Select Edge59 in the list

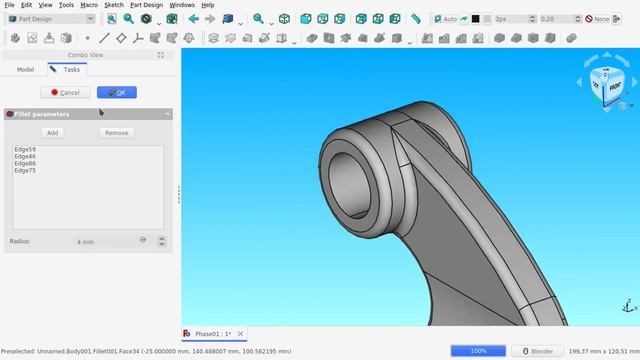(25, 149)
